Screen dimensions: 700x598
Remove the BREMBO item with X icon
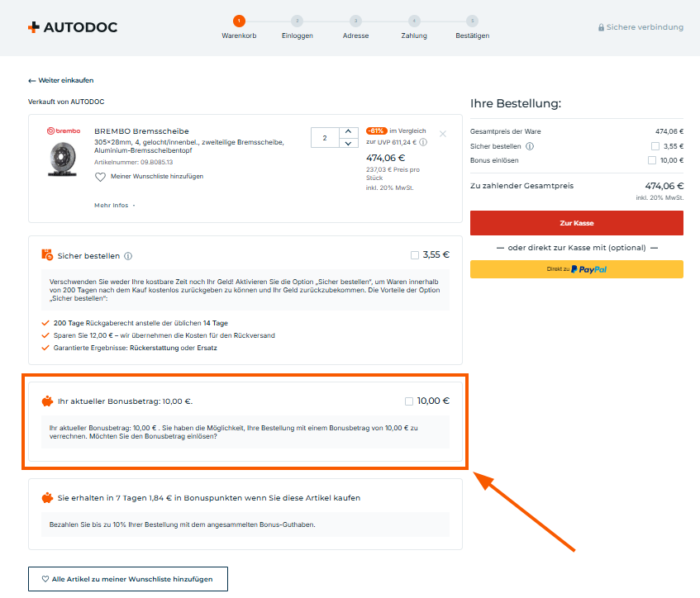click(x=443, y=134)
